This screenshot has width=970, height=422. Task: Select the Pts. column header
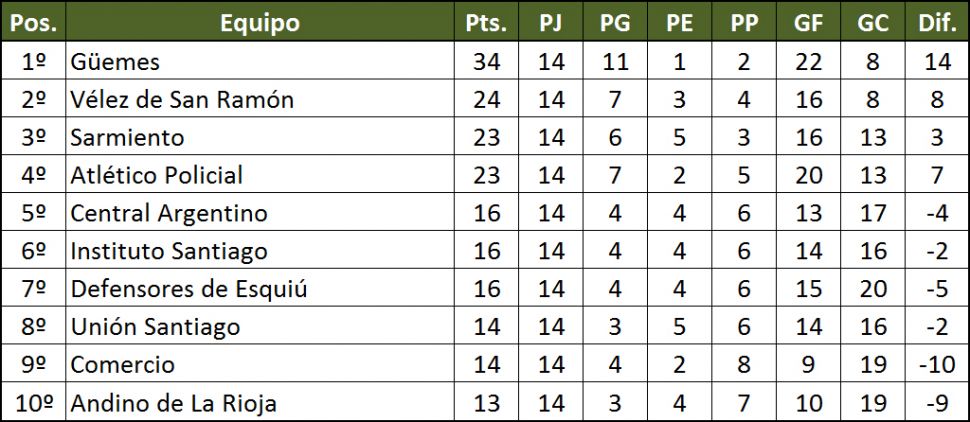pos(486,22)
